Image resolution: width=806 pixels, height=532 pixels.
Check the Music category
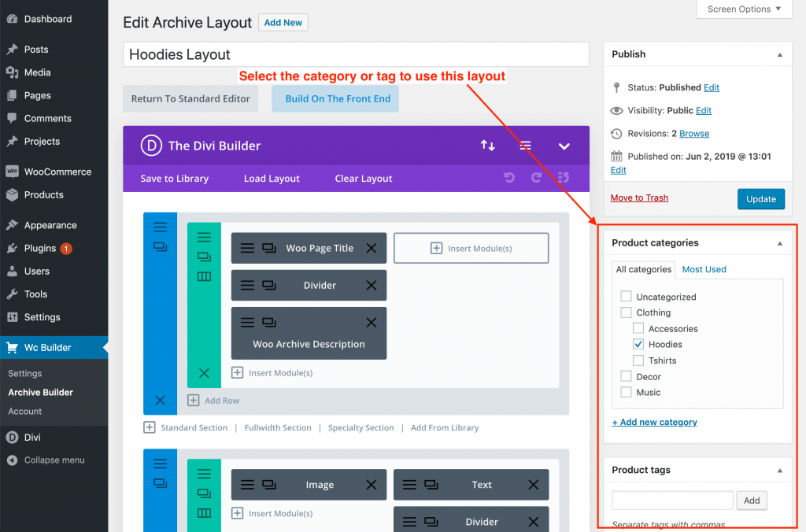coord(626,392)
